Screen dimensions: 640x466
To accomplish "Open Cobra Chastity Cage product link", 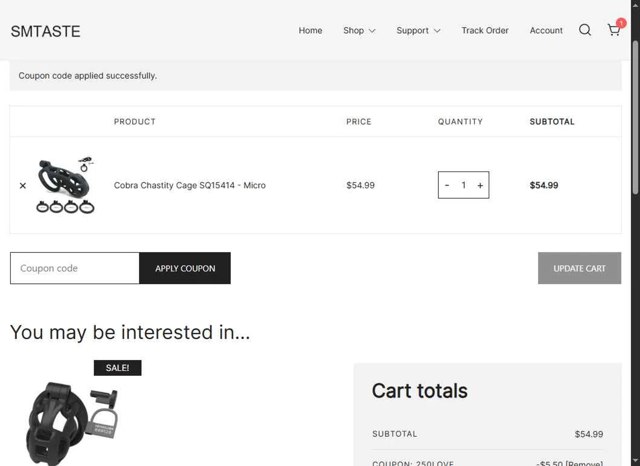I will (190, 185).
